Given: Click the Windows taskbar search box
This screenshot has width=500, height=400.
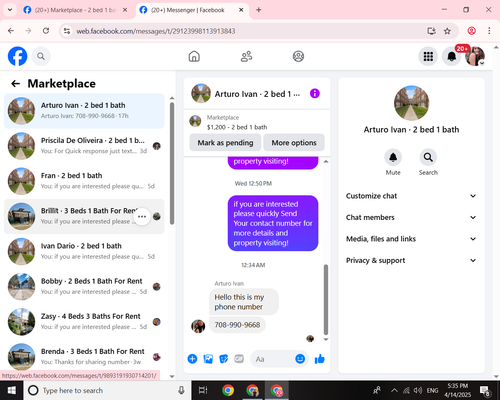Looking at the screenshot, I should [x=107, y=390].
